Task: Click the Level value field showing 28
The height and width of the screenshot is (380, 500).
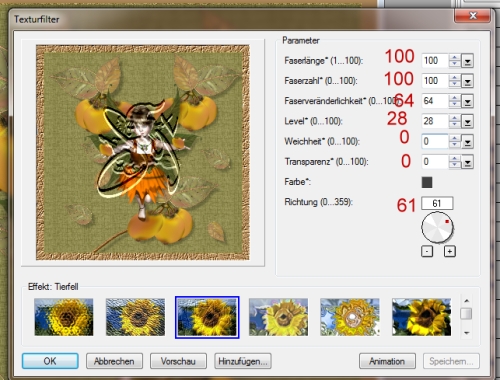Action: pyautogui.click(x=435, y=121)
